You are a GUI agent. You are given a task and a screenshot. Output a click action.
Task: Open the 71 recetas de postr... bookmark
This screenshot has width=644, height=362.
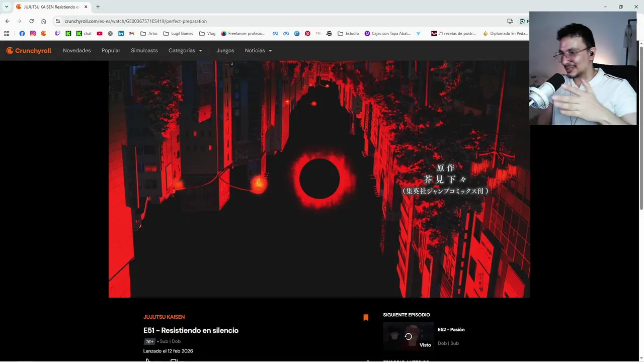(x=453, y=34)
